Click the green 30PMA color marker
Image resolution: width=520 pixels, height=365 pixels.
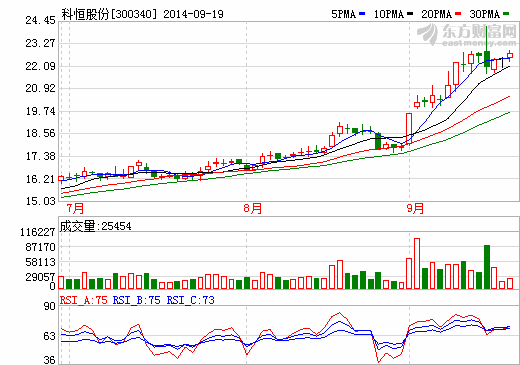click(x=506, y=14)
